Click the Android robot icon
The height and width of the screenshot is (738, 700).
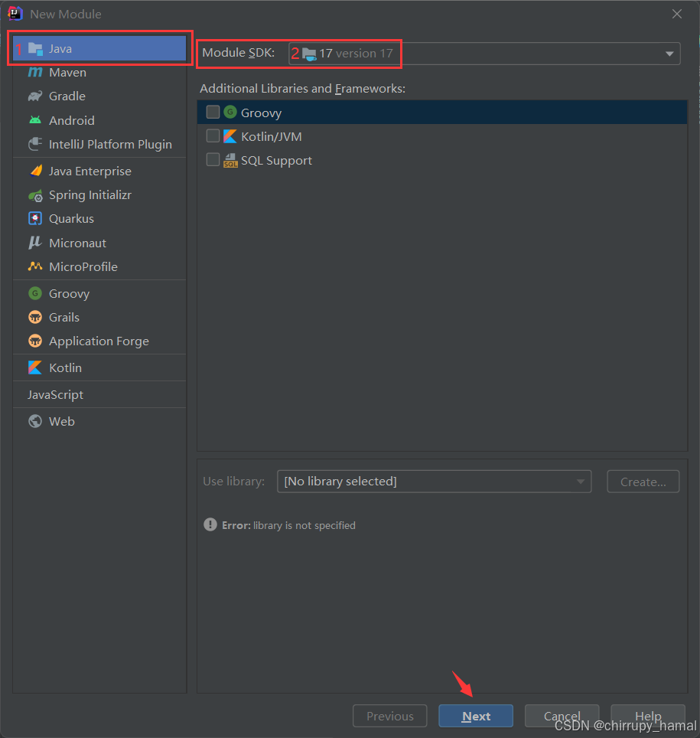coord(35,120)
